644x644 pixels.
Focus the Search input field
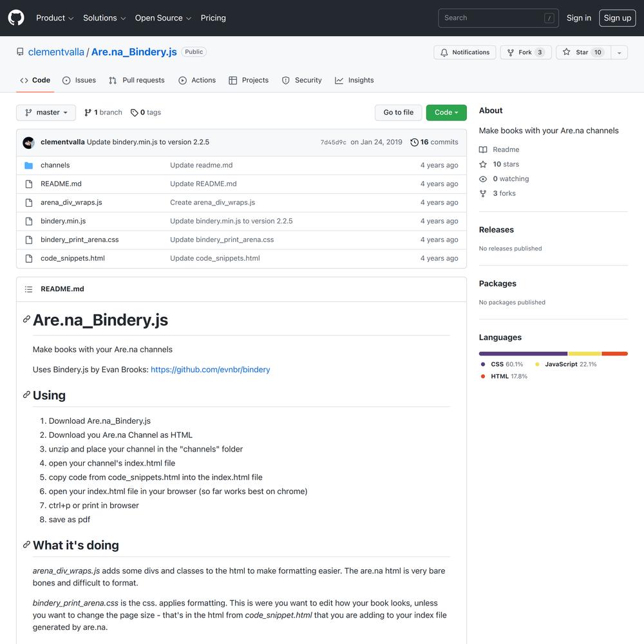click(x=498, y=18)
